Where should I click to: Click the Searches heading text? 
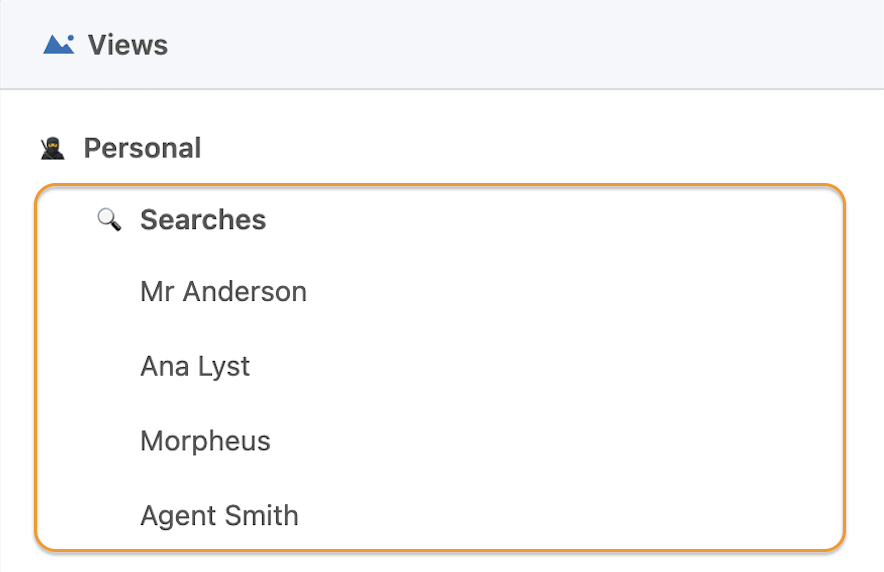pos(203,220)
